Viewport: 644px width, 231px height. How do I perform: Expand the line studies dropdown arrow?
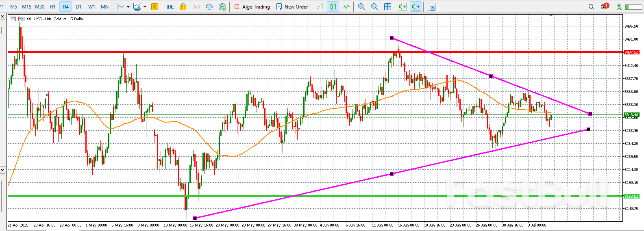[128, 7]
